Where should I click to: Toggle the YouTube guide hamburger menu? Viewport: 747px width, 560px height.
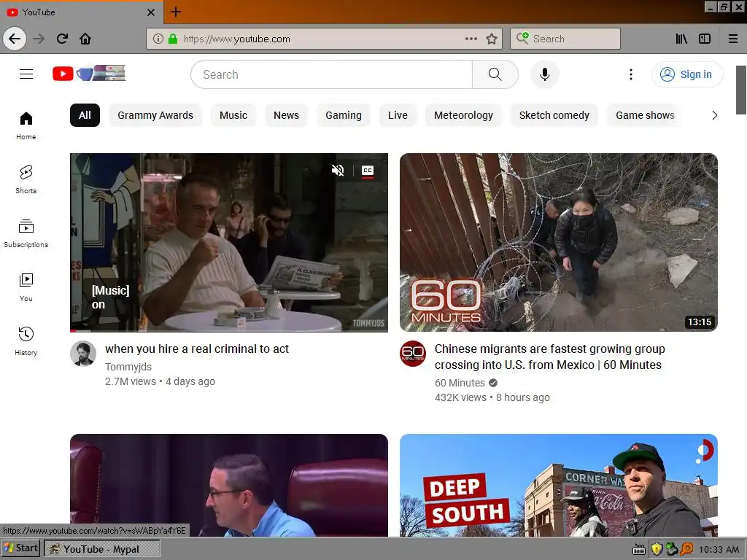pos(26,74)
